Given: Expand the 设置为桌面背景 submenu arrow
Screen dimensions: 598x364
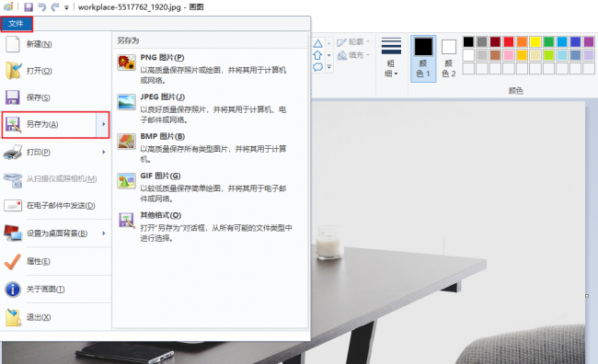Looking at the screenshot, I should 104,233.
